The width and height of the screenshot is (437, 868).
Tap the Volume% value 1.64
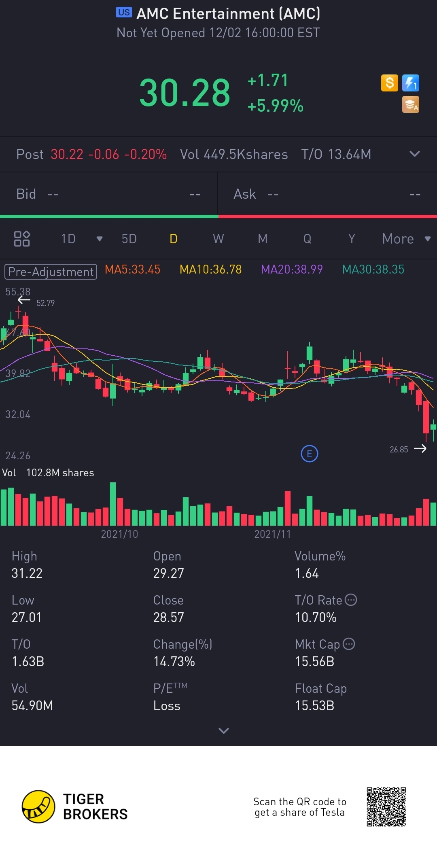click(x=307, y=573)
